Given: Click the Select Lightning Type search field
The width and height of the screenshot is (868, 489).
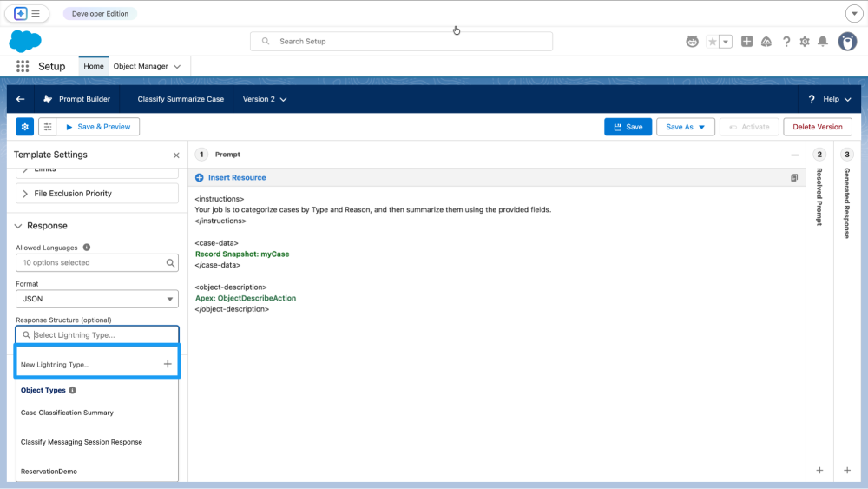Looking at the screenshot, I should coord(97,335).
